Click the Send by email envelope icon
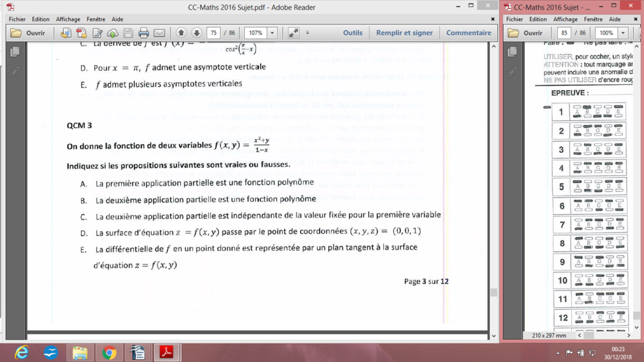 (x=159, y=33)
